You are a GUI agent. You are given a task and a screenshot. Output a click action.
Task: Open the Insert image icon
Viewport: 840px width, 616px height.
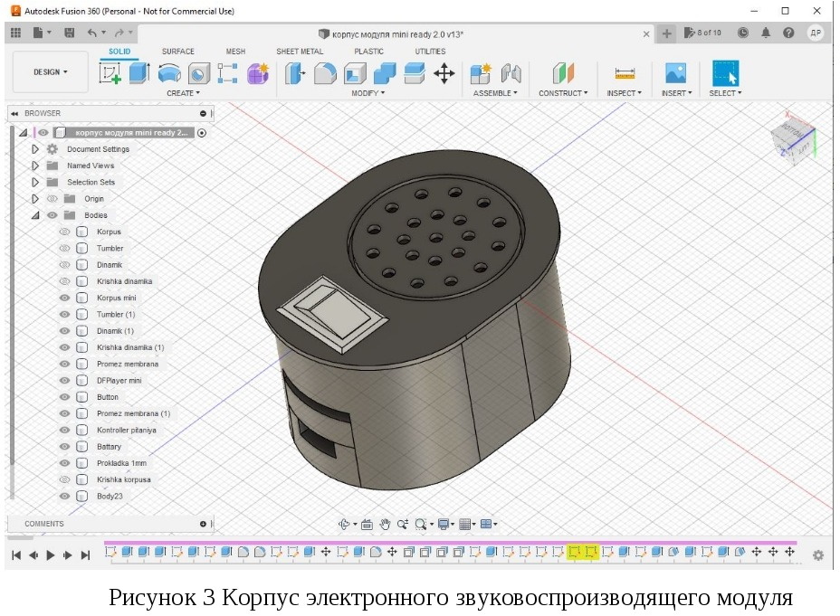675,74
